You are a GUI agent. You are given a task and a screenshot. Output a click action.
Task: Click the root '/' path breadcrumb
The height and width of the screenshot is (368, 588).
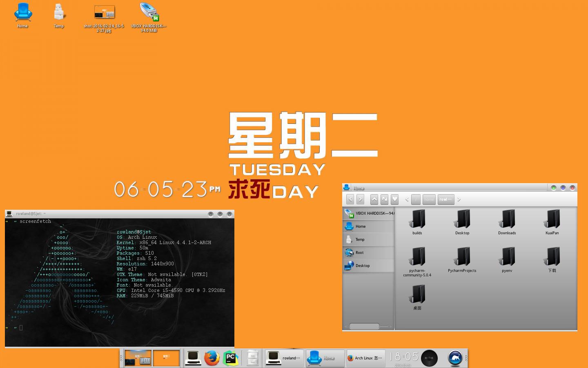[x=416, y=200]
